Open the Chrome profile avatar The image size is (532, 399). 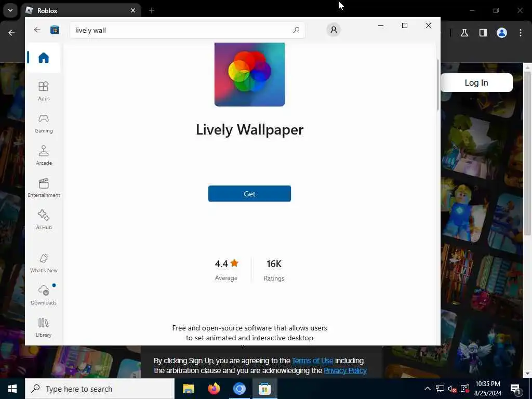(x=502, y=33)
